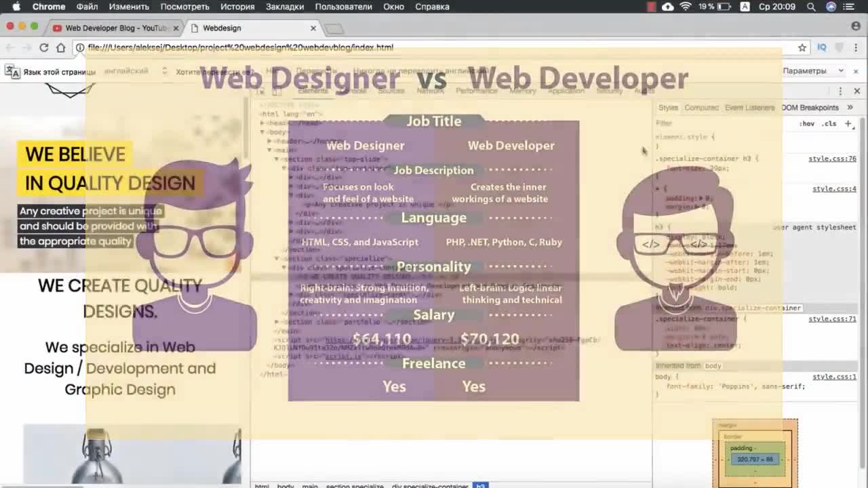Open the Chrome application menu
Screen dimensions: 868x488
[x=49, y=7]
